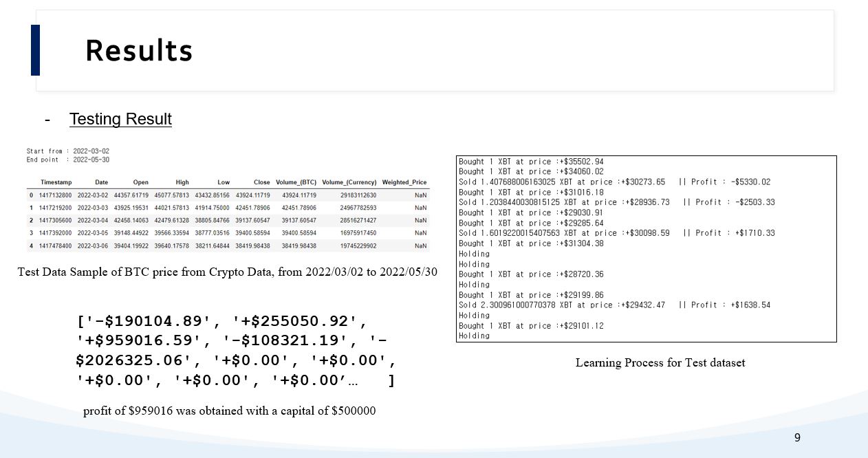Click the NaN cell in the 2022-03-02 row

[x=420, y=195]
